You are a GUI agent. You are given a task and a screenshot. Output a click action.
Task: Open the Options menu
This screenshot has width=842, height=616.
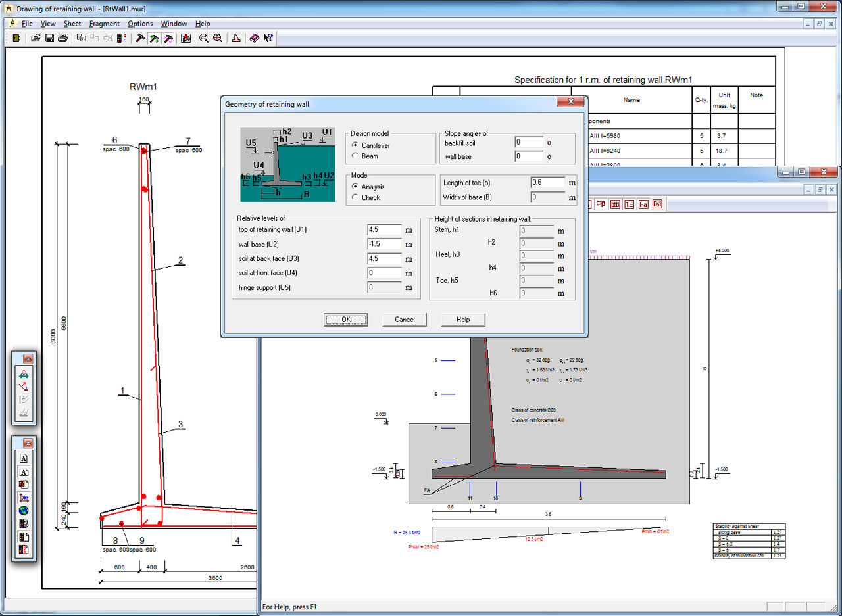tap(140, 24)
